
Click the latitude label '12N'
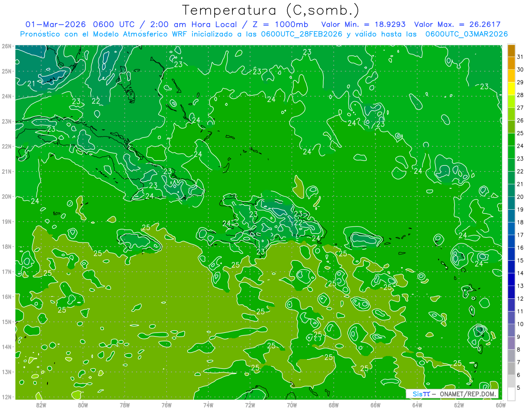(6, 397)
